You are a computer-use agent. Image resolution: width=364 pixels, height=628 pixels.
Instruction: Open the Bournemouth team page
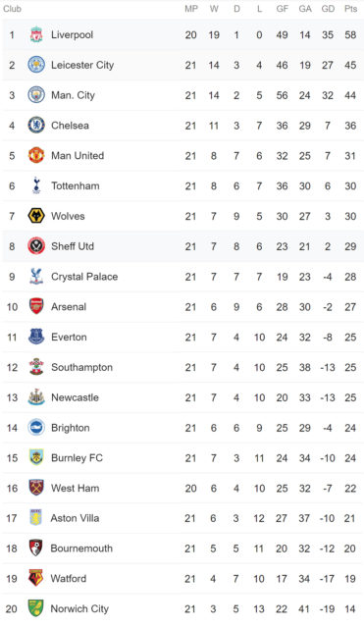coord(81,549)
